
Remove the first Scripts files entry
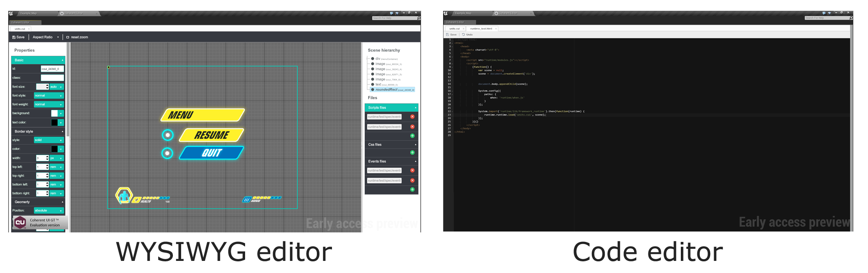click(x=412, y=117)
